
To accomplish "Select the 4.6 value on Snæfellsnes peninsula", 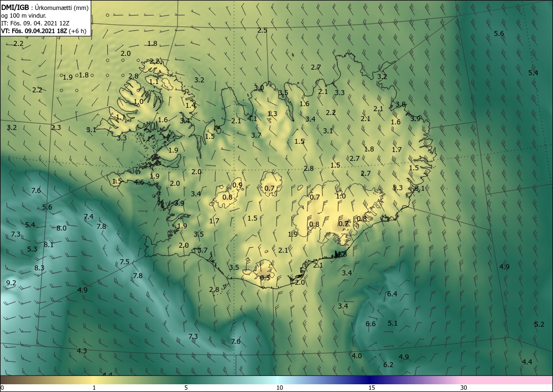I will 139,182.
